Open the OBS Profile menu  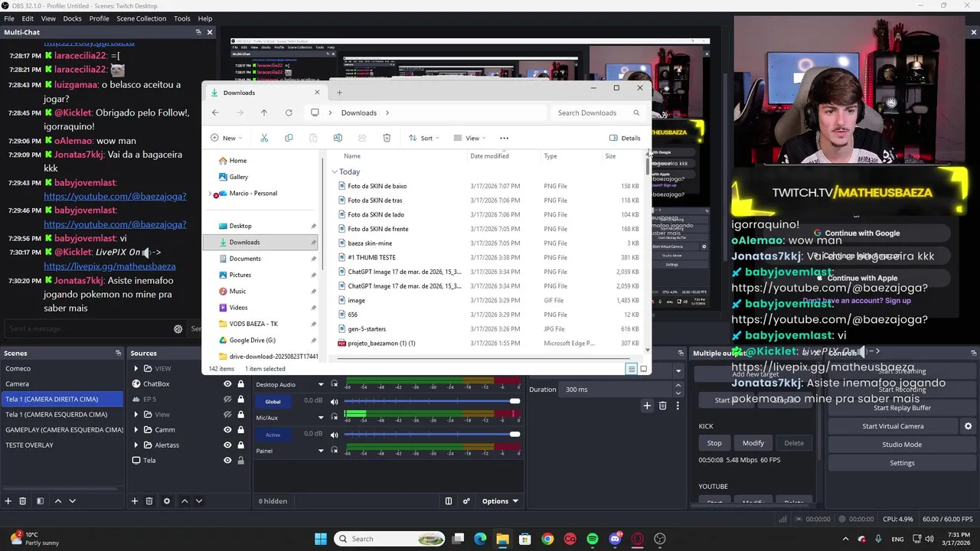[x=99, y=18]
